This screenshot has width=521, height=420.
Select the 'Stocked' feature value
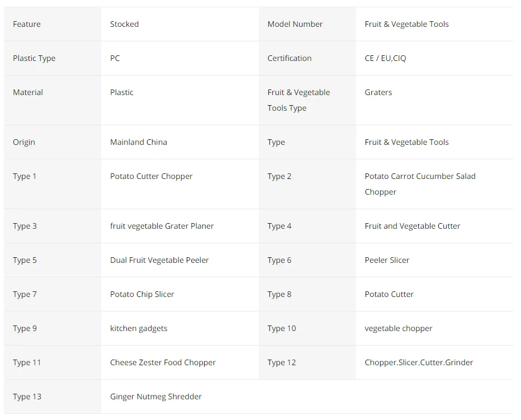pos(124,24)
